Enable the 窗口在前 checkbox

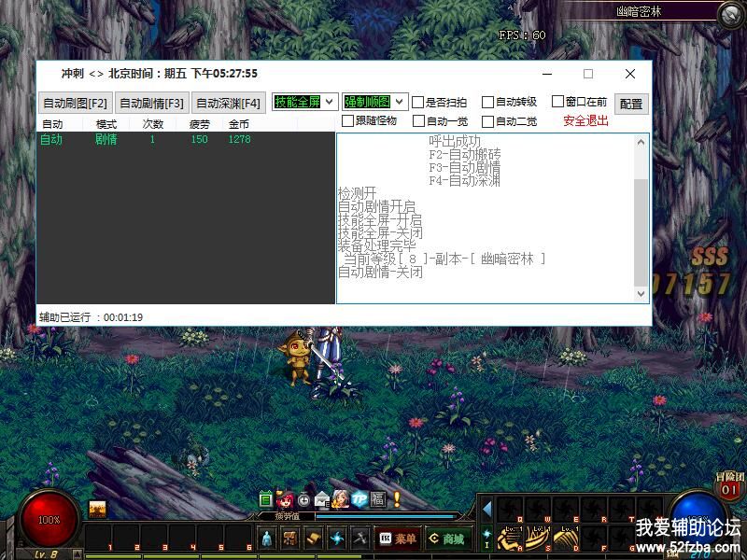(557, 102)
